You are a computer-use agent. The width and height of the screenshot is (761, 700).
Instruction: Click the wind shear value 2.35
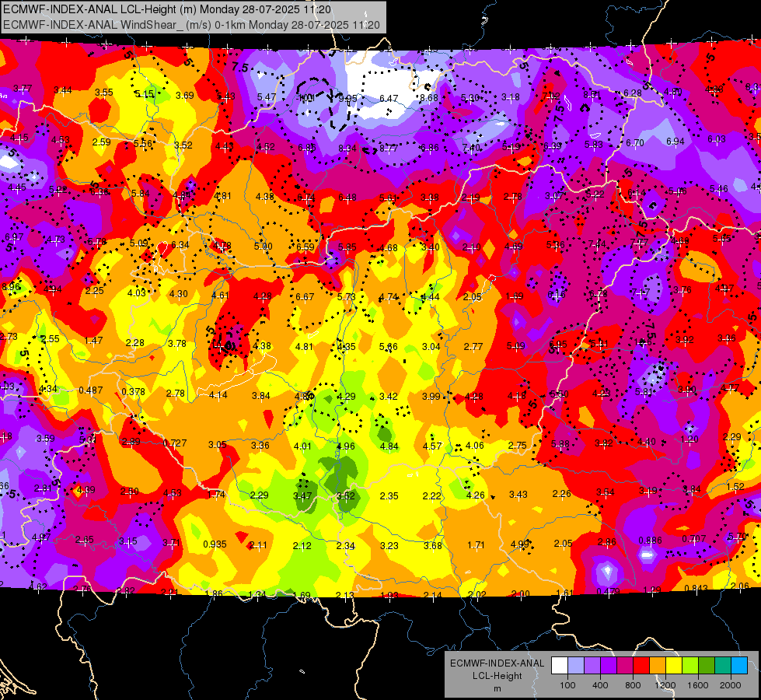tap(389, 496)
